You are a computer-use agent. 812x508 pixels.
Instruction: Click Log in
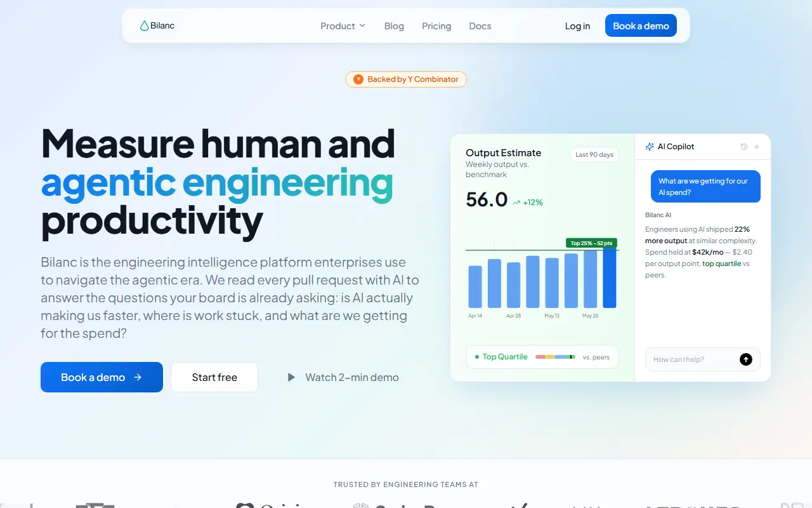(577, 26)
